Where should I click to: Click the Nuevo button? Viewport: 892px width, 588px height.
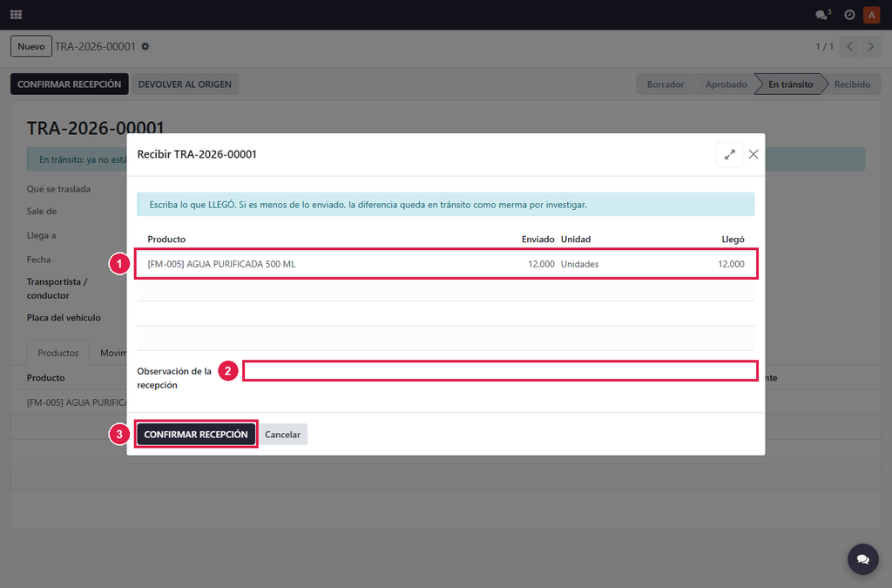coord(31,47)
